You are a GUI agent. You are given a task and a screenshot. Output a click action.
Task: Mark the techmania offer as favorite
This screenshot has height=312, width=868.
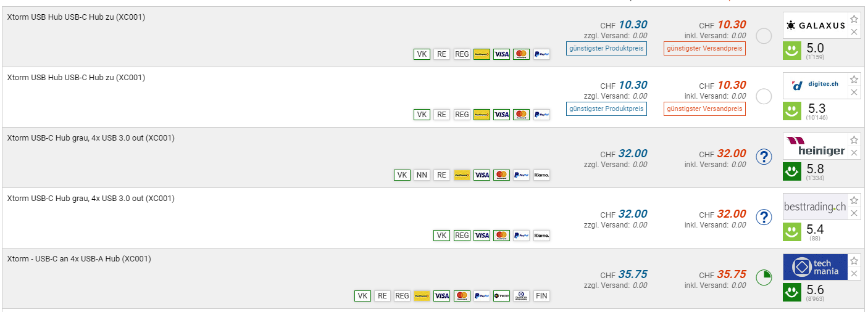pos(854,261)
